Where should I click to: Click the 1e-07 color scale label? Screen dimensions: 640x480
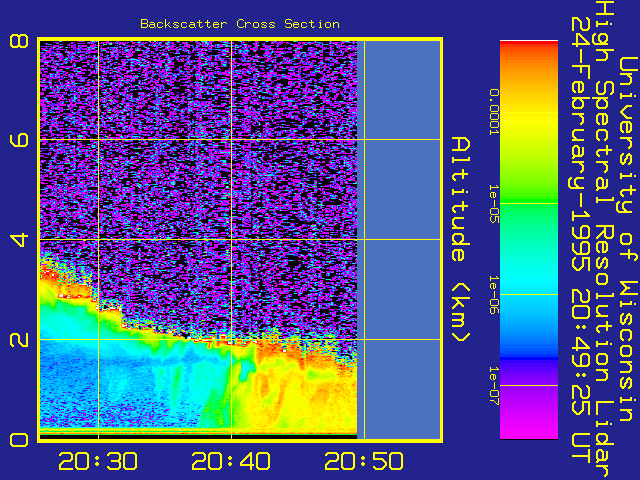(494, 386)
